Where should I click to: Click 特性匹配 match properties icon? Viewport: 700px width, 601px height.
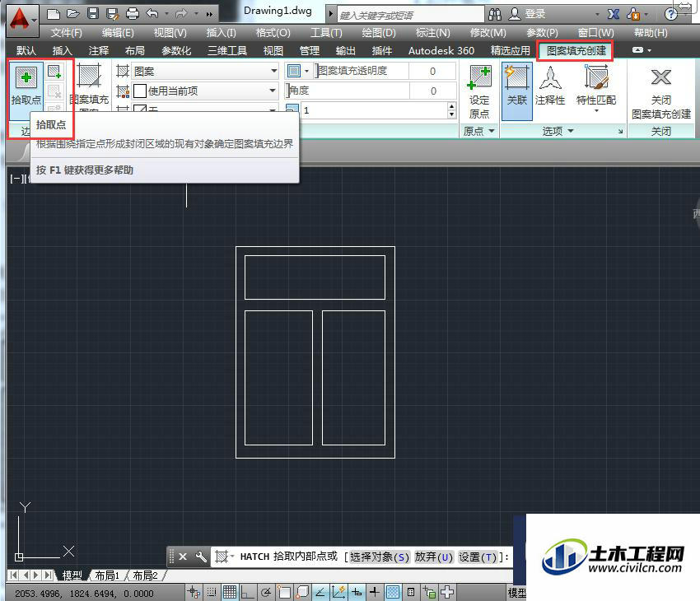pos(596,85)
